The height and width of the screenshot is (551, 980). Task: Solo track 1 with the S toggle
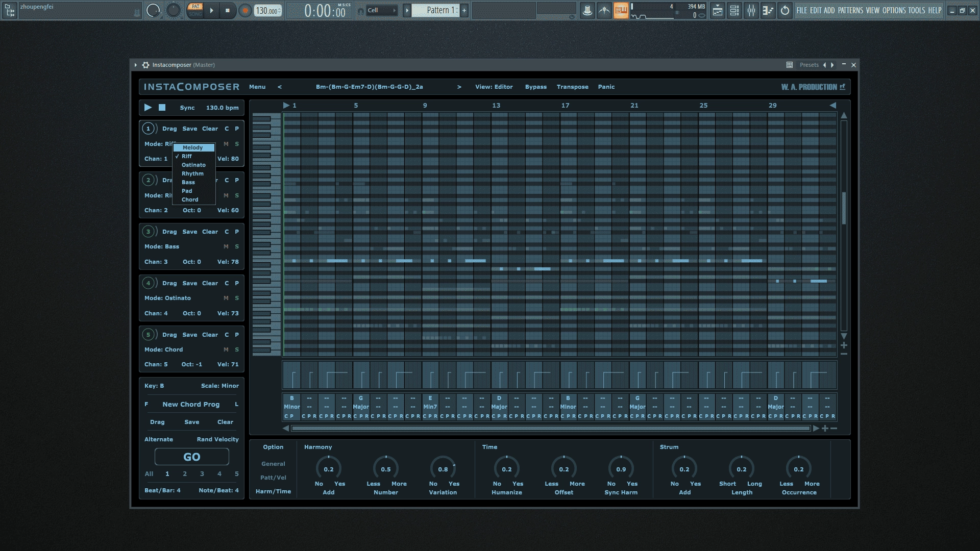[x=237, y=144]
